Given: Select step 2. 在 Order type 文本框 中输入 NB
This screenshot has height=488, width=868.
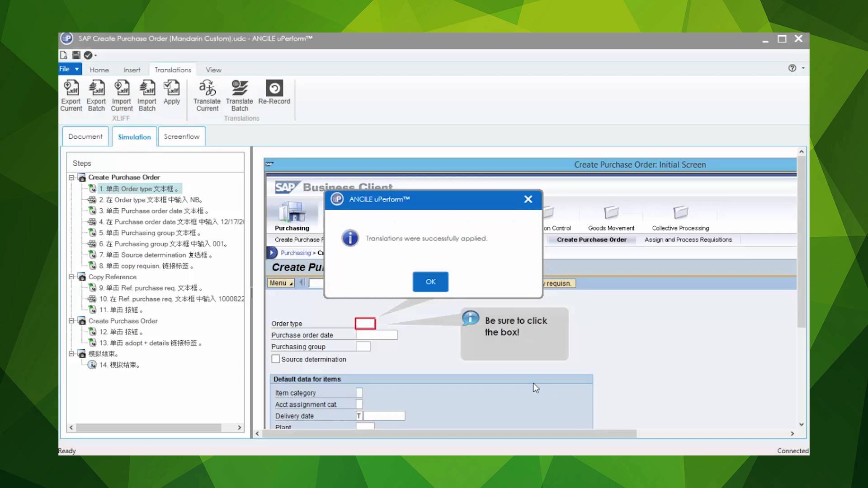Looking at the screenshot, I should [x=151, y=200].
